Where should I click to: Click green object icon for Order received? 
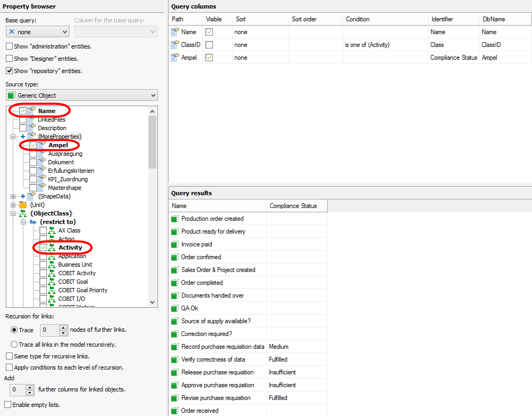tap(174, 411)
